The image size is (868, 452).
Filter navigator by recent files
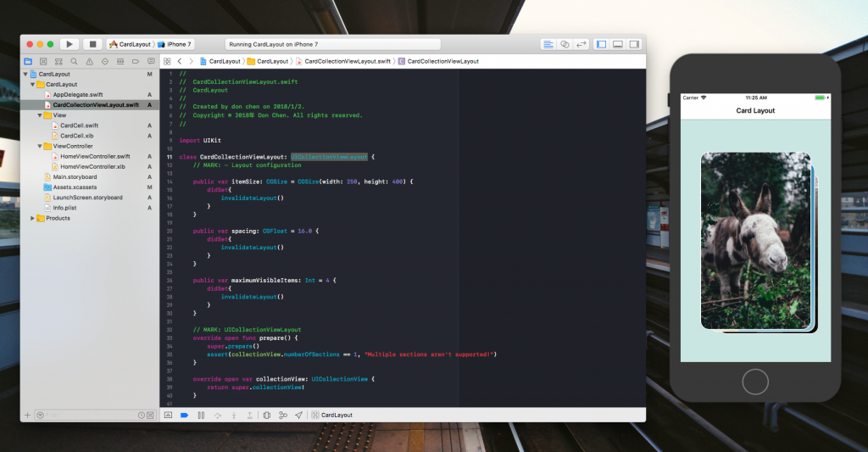coord(142,415)
